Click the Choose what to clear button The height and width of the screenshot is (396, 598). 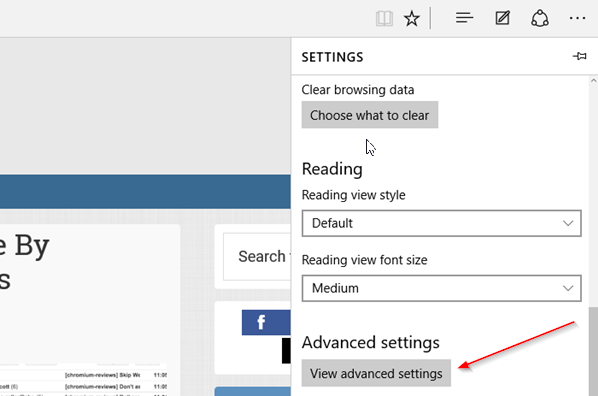(x=370, y=115)
